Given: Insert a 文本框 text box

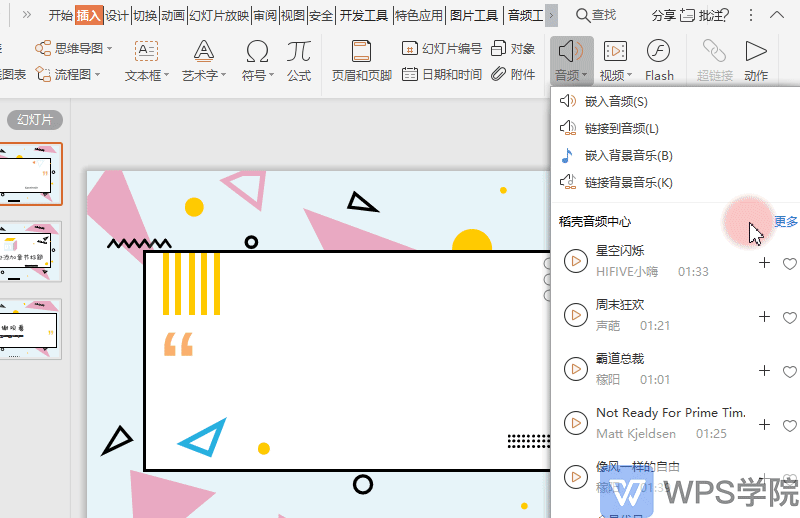Looking at the screenshot, I should (x=146, y=61).
